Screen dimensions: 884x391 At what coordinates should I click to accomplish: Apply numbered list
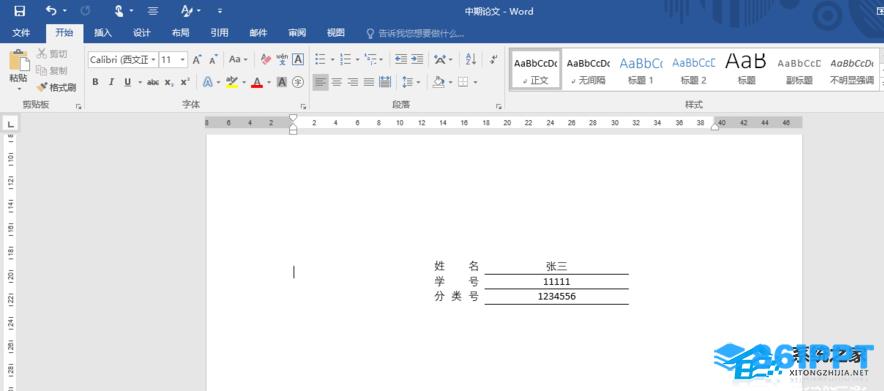pos(346,59)
